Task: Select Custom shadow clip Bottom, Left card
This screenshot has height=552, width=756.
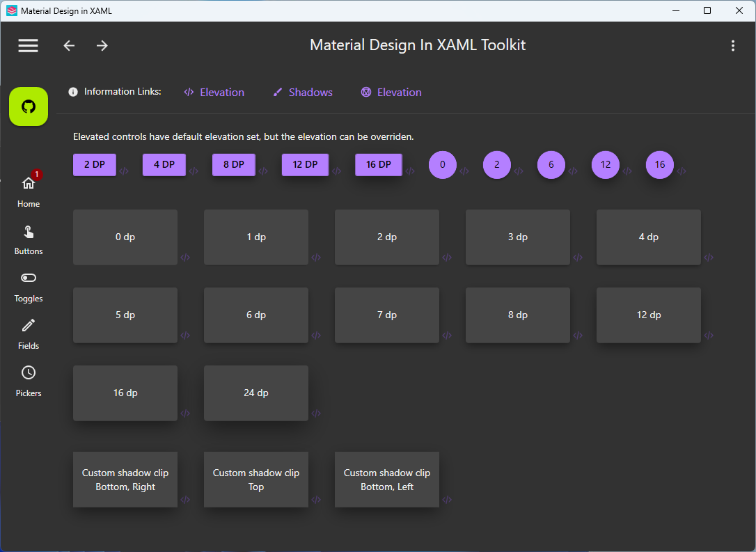Action: pyautogui.click(x=387, y=480)
